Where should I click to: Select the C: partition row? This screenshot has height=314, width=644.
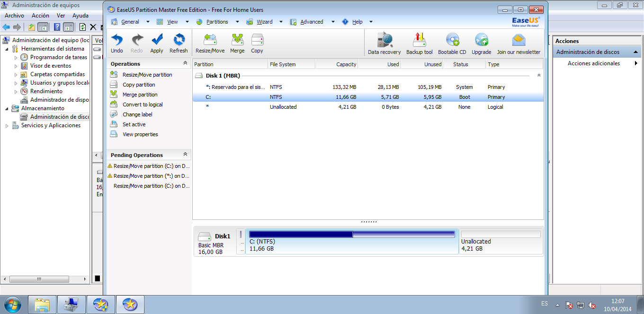[368, 97]
